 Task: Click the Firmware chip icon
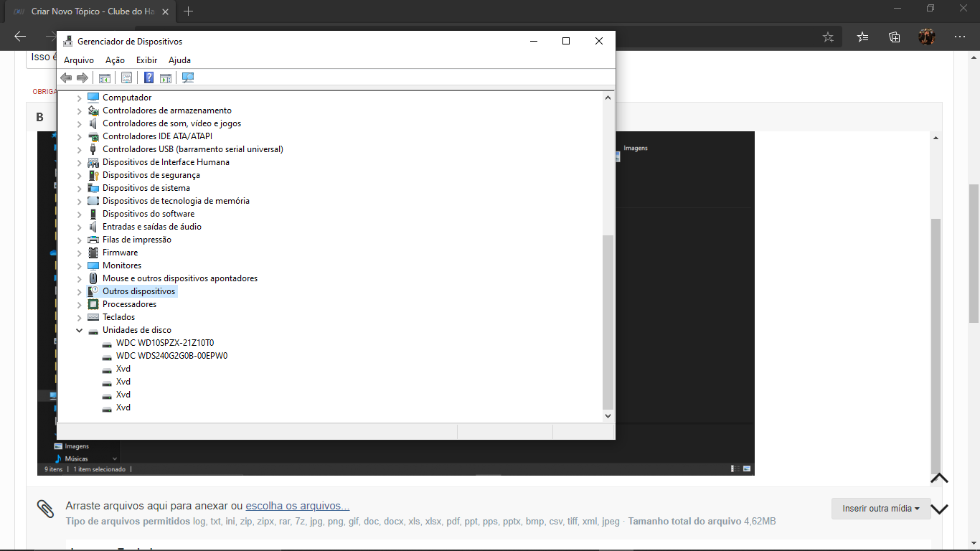(93, 253)
